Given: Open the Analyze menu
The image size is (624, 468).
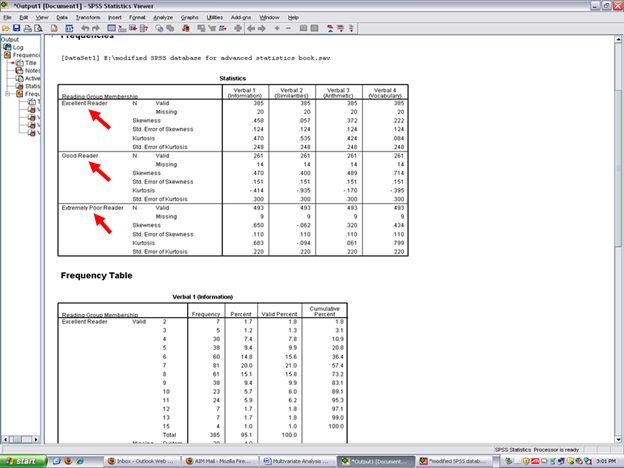Looking at the screenshot, I should click(162, 18).
